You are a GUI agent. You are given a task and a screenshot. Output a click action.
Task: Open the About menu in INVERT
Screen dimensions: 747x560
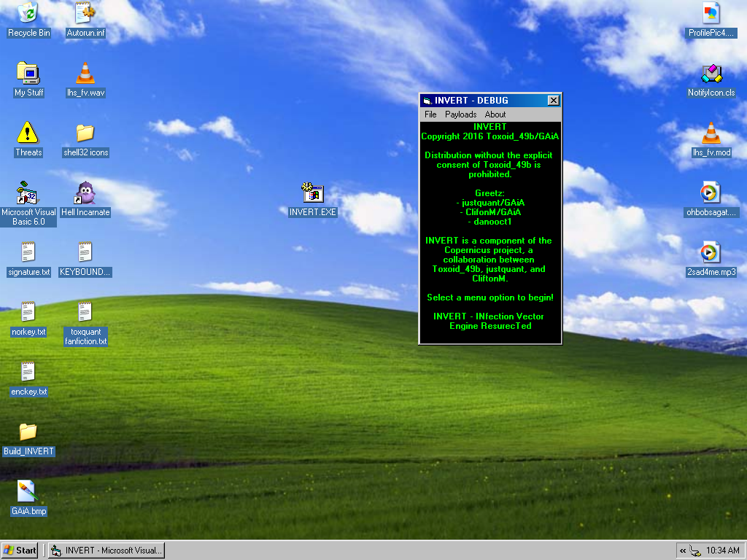[495, 114]
